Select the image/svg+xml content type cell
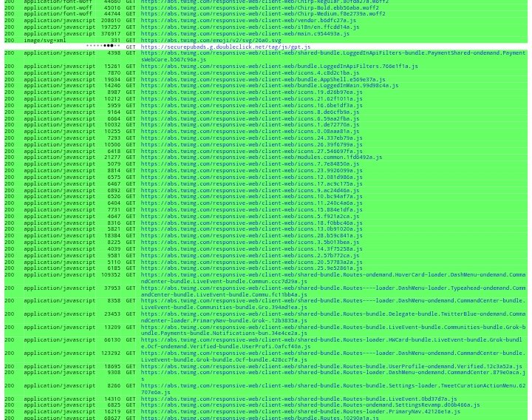532x420 pixels. click(45, 40)
